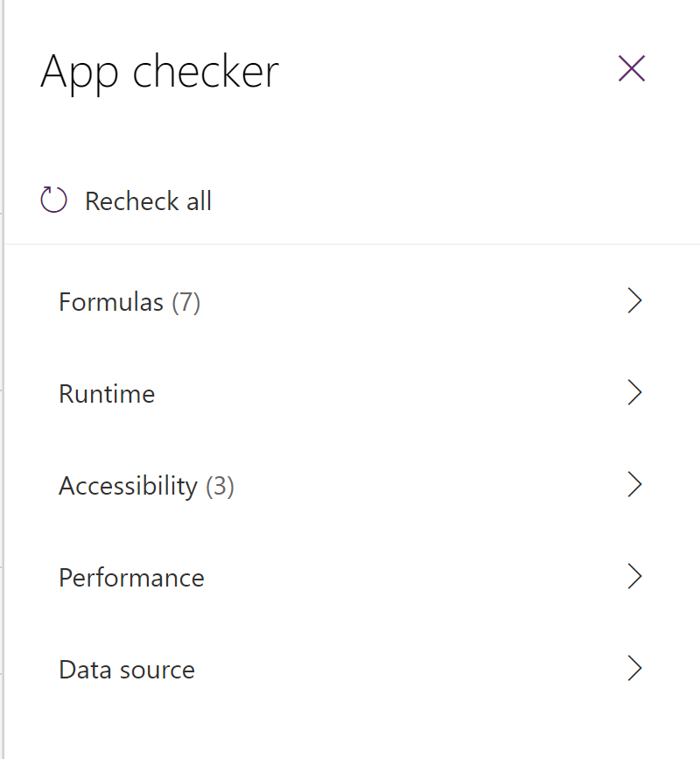This screenshot has height=759, width=700.
Task: Expand the Accessibility (3) section
Action: (x=146, y=485)
